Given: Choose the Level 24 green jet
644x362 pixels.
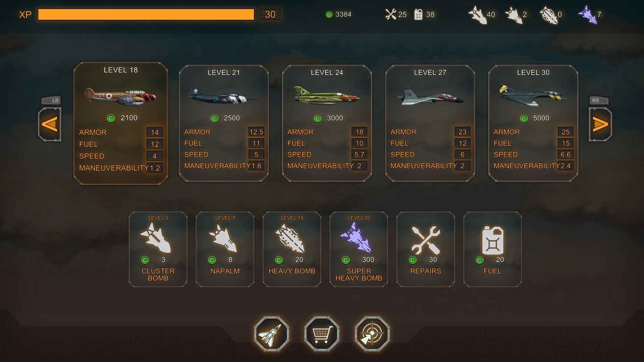Looking at the screenshot, I should (327, 123).
